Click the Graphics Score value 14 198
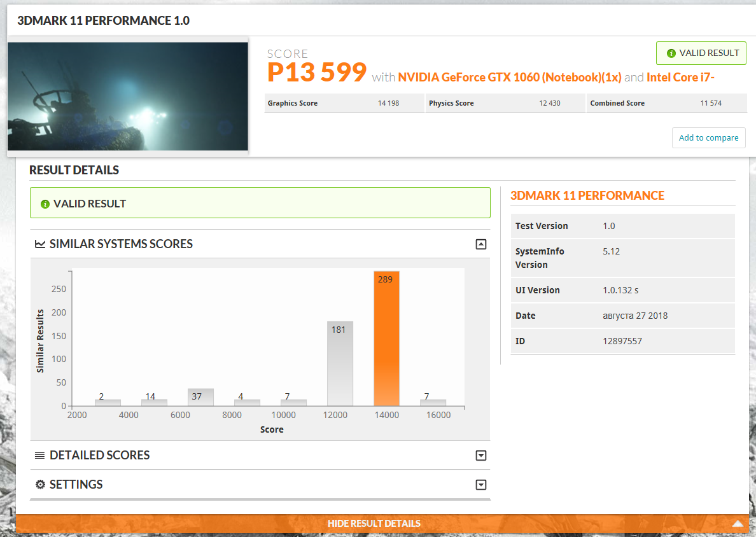This screenshot has height=537, width=756. point(388,103)
